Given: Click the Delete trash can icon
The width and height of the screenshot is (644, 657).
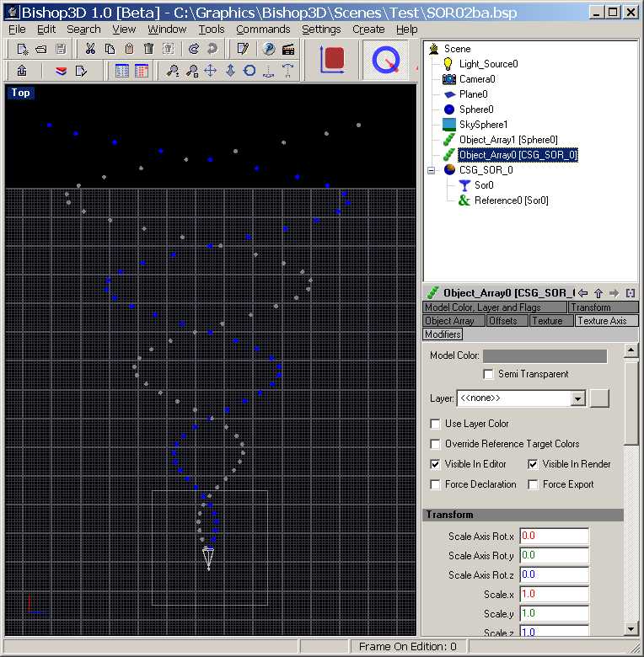Looking at the screenshot, I should click(x=149, y=49).
